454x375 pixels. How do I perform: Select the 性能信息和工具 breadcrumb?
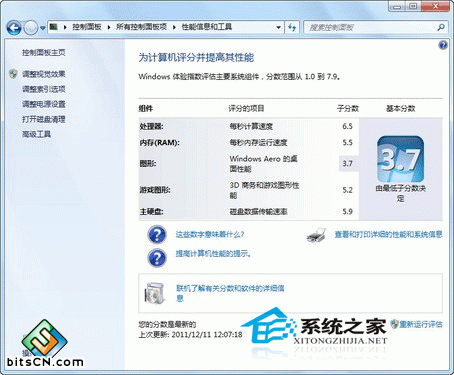click(206, 27)
